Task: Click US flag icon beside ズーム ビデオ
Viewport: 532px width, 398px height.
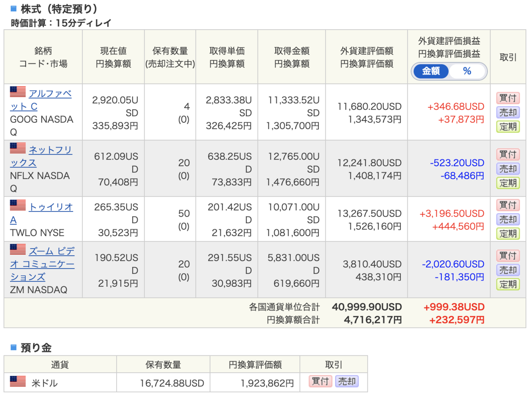Action: (x=18, y=250)
